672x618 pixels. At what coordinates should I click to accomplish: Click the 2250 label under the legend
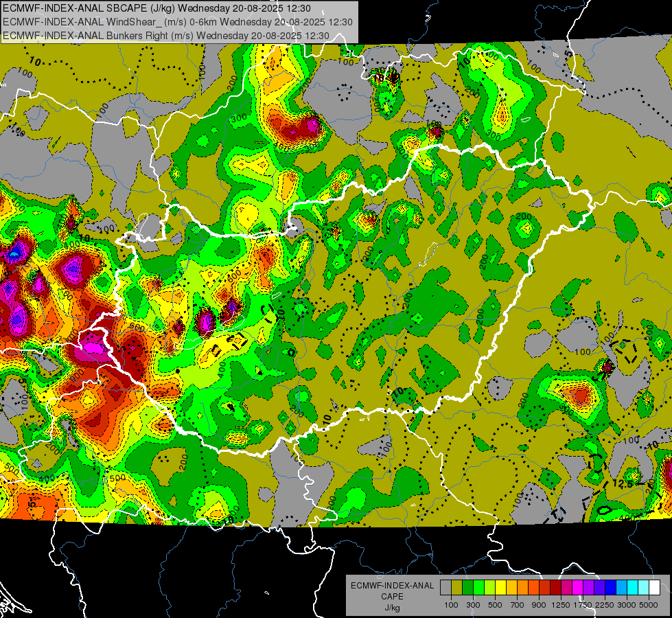pos(605,605)
